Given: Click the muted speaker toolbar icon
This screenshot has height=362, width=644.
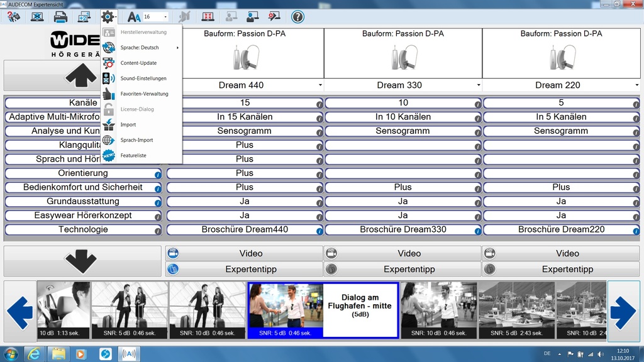Looking at the screenshot, I should tap(184, 17).
